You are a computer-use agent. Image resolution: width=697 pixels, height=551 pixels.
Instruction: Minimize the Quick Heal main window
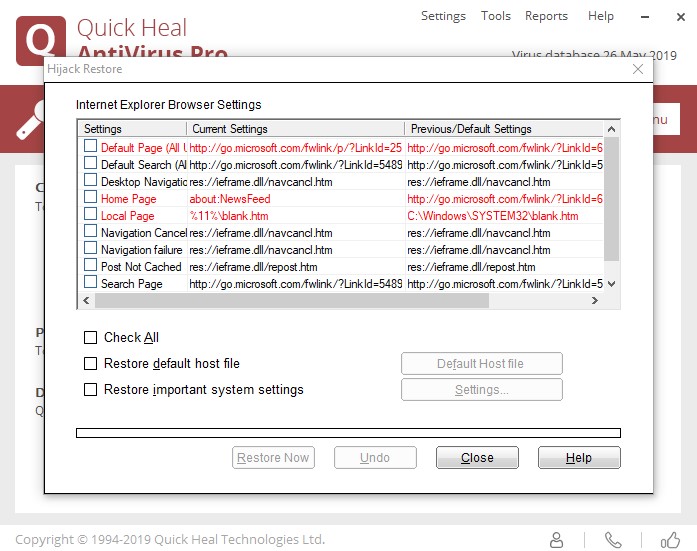pos(645,17)
